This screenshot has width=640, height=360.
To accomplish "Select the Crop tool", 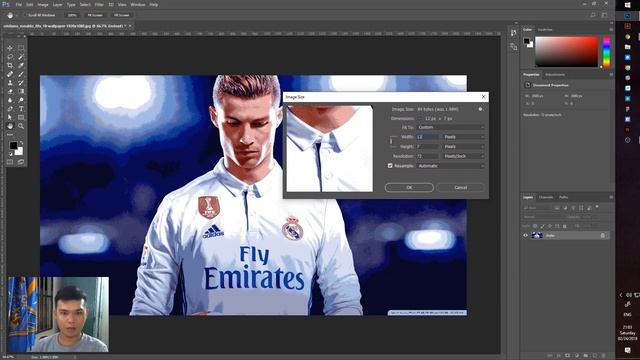I will [10, 65].
